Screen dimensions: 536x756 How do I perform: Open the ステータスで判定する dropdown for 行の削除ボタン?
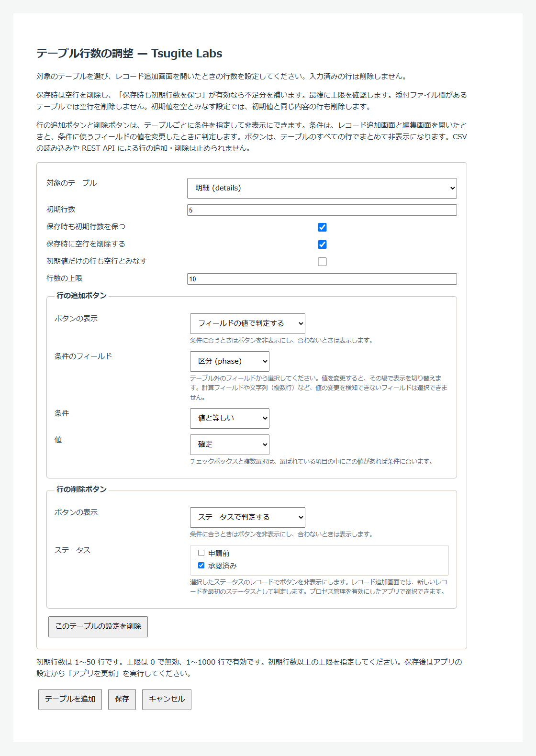[x=247, y=517]
